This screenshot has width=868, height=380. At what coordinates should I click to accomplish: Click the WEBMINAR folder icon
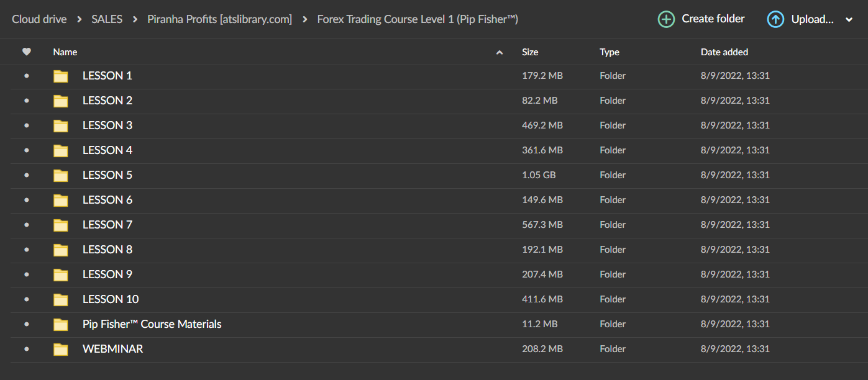click(x=60, y=350)
